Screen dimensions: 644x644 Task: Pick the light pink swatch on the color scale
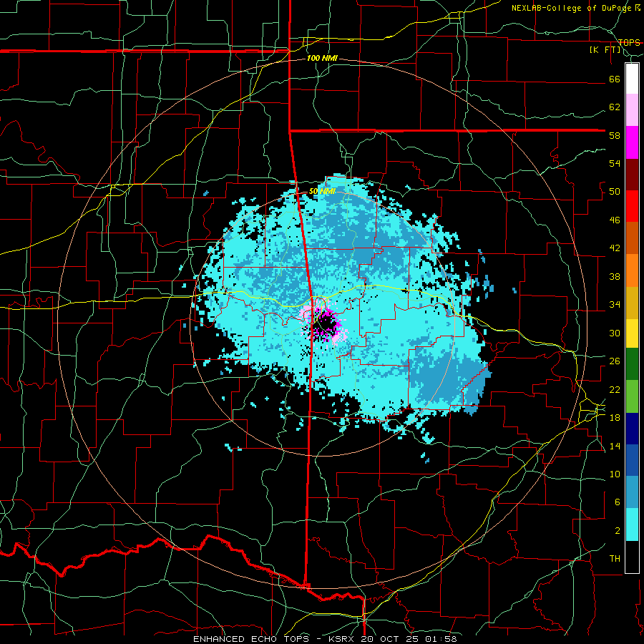pos(632,110)
